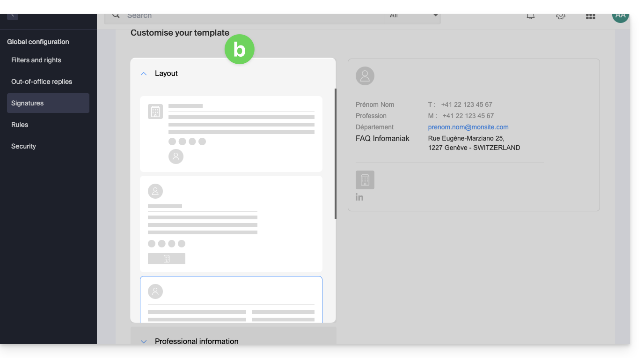Open the apps grid launcher
644x358 pixels.
[x=591, y=16]
